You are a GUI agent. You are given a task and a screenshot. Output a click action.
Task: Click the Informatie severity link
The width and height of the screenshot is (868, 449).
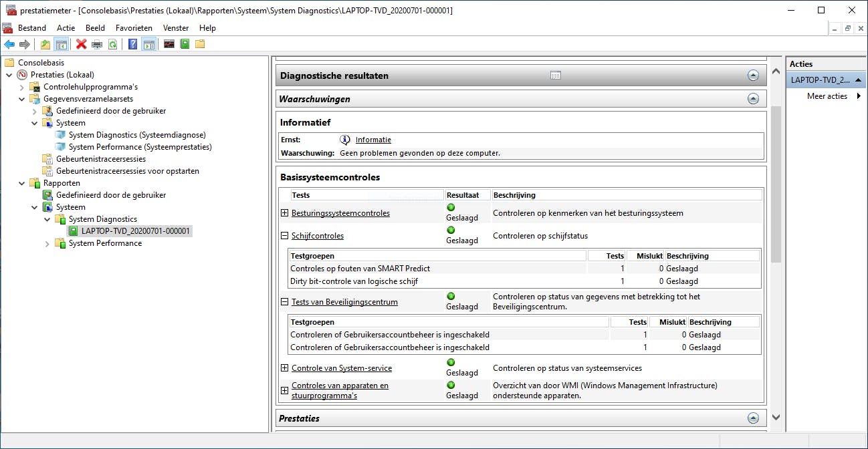point(373,140)
